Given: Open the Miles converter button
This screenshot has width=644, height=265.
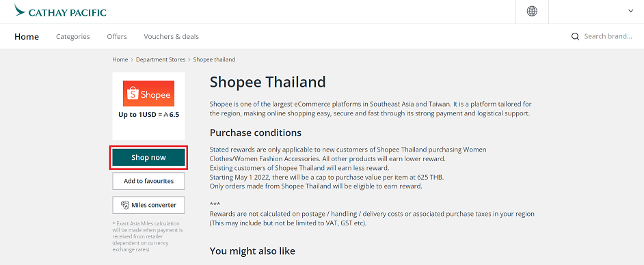Looking at the screenshot, I should pyautogui.click(x=148, y=205).
